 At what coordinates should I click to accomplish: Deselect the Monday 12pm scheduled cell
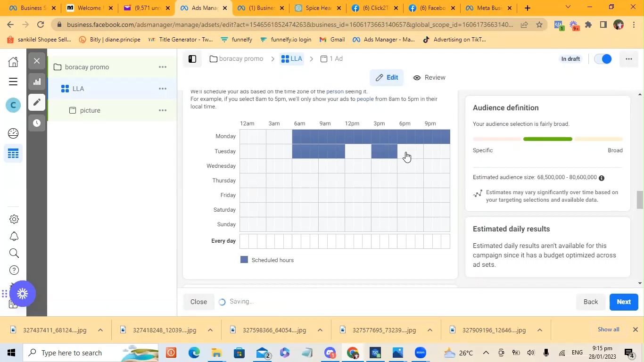(x=349, y=137)
